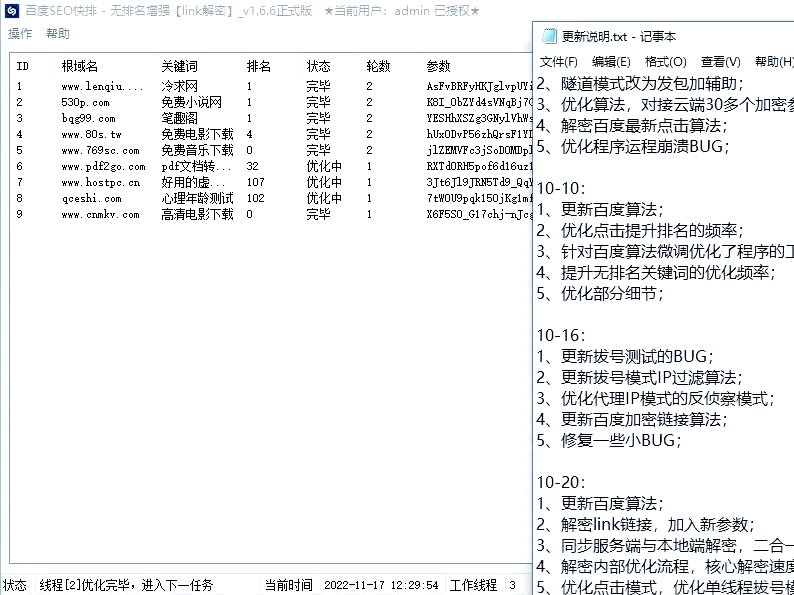Click parameter starting with RXTdORH5pof
The image size is (794, 595).
[479, 167]
